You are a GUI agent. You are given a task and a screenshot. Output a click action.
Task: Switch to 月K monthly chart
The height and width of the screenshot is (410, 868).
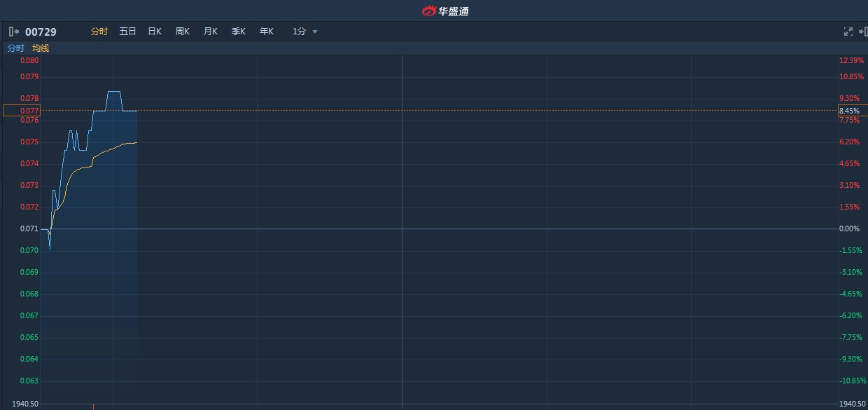point(211,32)
